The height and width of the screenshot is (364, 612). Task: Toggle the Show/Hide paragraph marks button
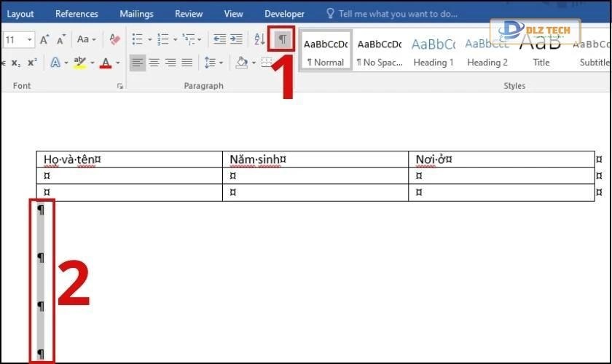282,39
